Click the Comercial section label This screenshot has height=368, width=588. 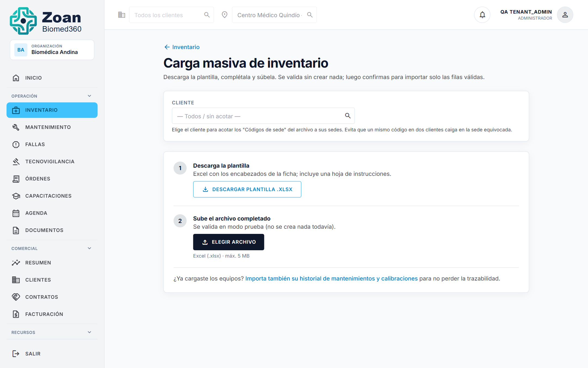[24, 248]
